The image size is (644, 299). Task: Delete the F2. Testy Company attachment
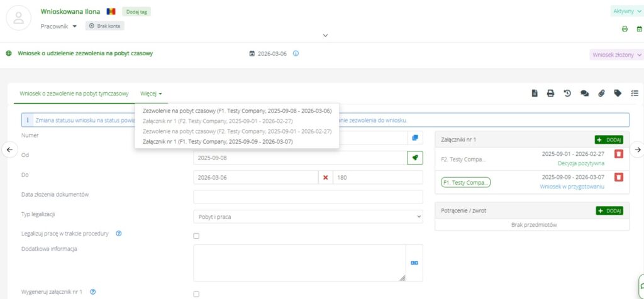pos(618,155)
